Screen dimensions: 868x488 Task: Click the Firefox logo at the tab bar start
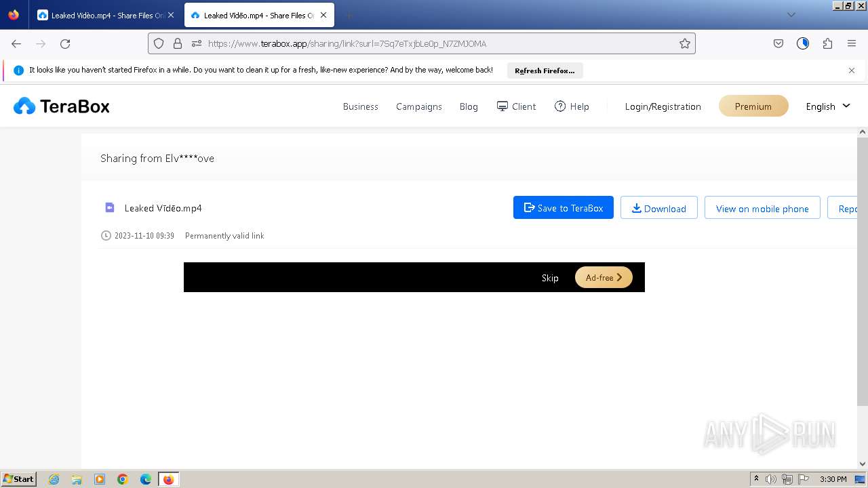[x=14, y=15]
